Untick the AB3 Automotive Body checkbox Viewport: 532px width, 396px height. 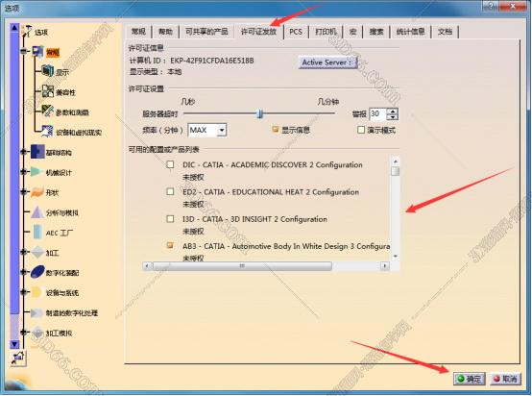click(170, 245)
